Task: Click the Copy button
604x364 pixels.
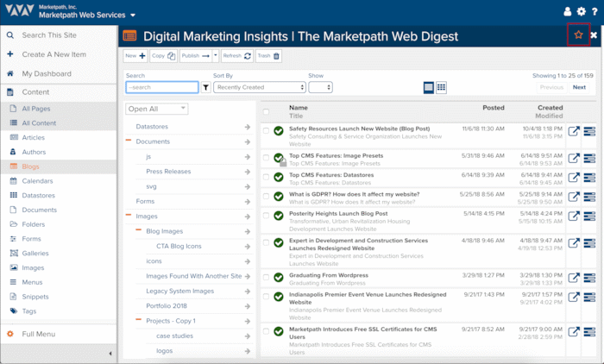Action: [163, 56]
